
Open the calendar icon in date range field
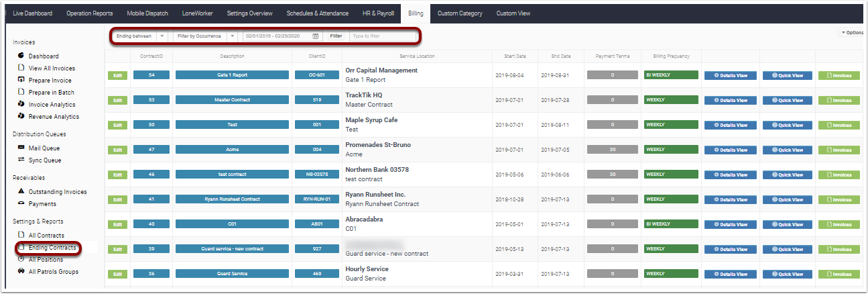coord(316,36)
